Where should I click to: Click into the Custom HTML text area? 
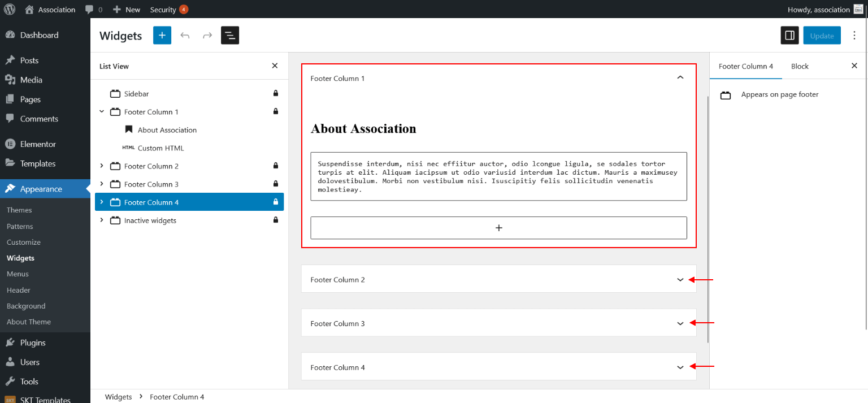point(498,176)
